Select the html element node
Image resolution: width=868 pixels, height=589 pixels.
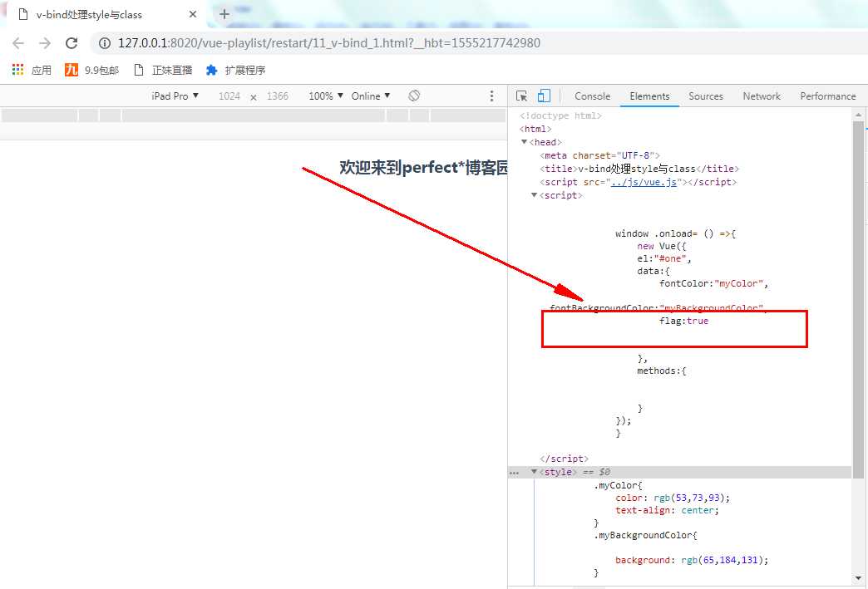click(x=535, y=129)
